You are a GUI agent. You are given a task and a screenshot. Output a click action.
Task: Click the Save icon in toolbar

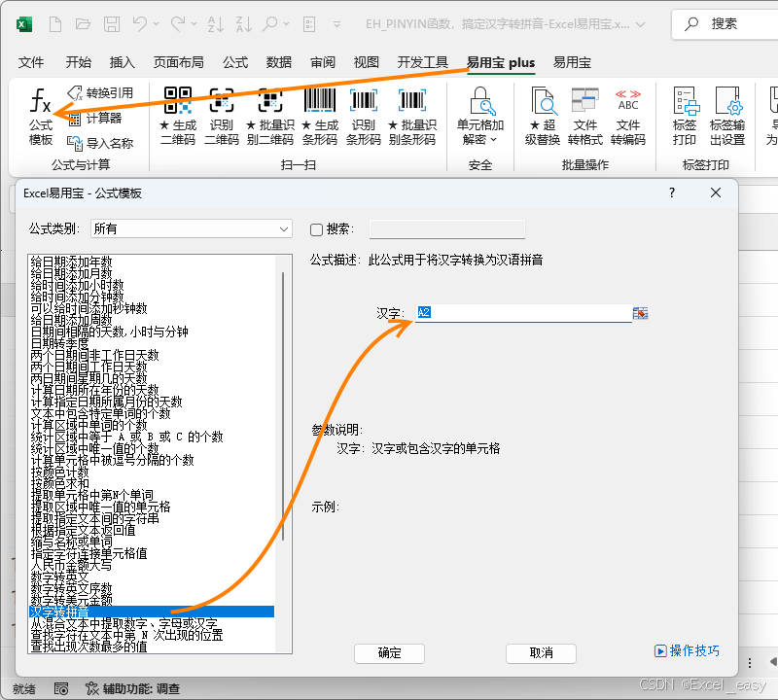tap(112, 23)
